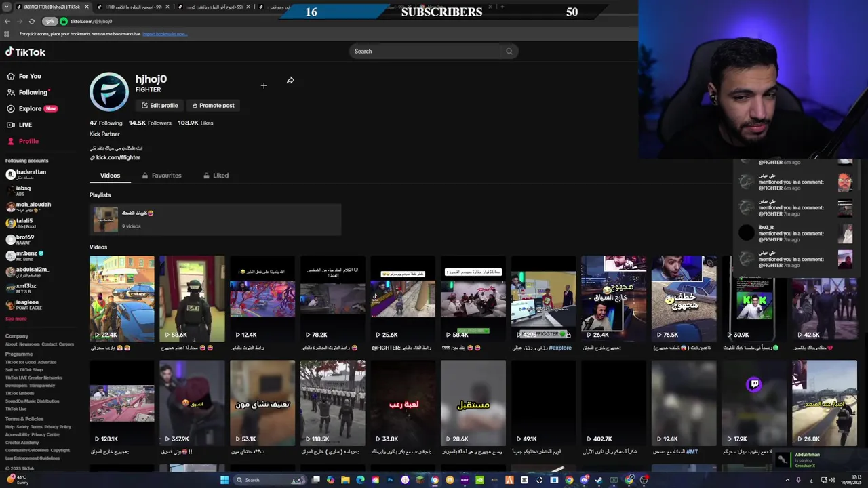The image size is (868, 488).
Task: Click the Terms & Policies heading
Action: click(x=24, y=419)
